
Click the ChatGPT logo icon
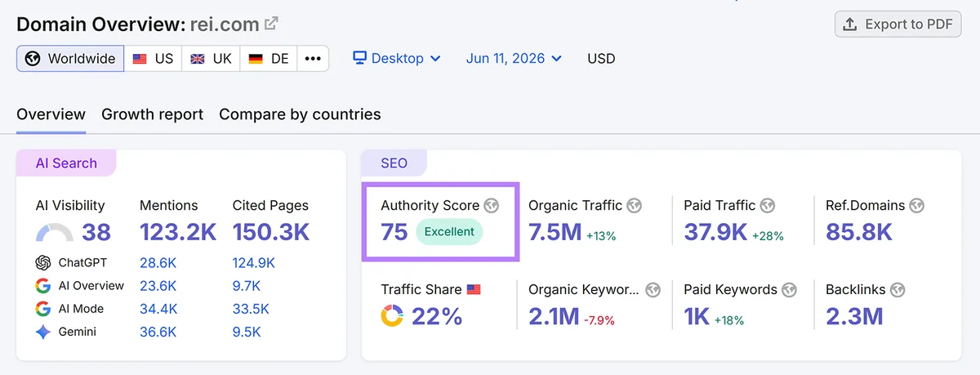(x=43, y=263)
